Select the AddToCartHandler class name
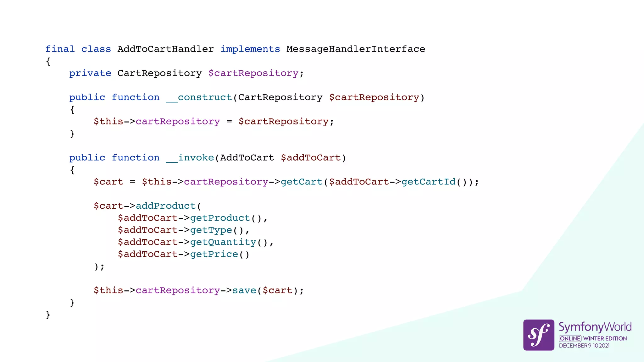This screenshot has width=644, height=362. 166,49
